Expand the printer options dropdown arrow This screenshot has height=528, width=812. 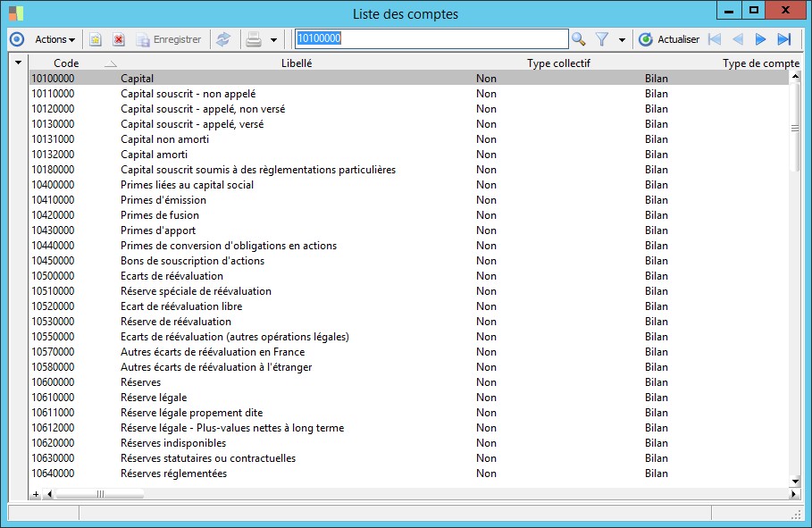click(274, 40)
